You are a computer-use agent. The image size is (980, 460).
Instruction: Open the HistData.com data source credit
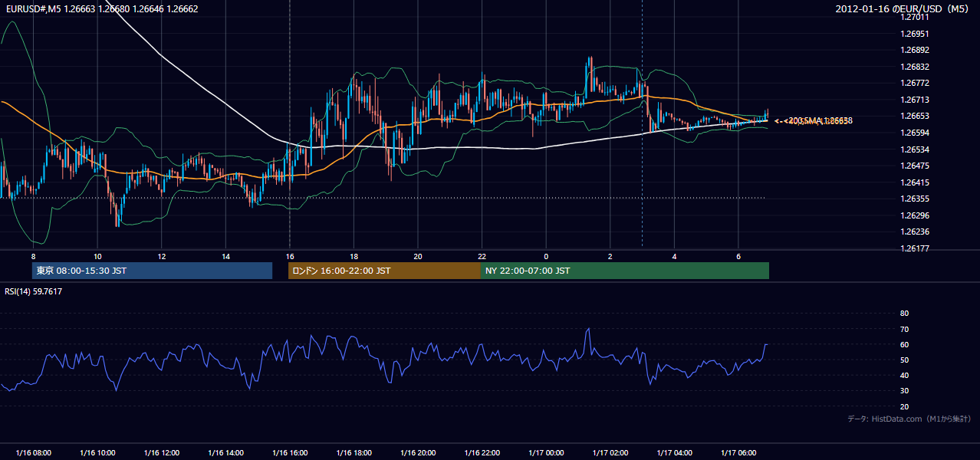click(x=909, y=419)
